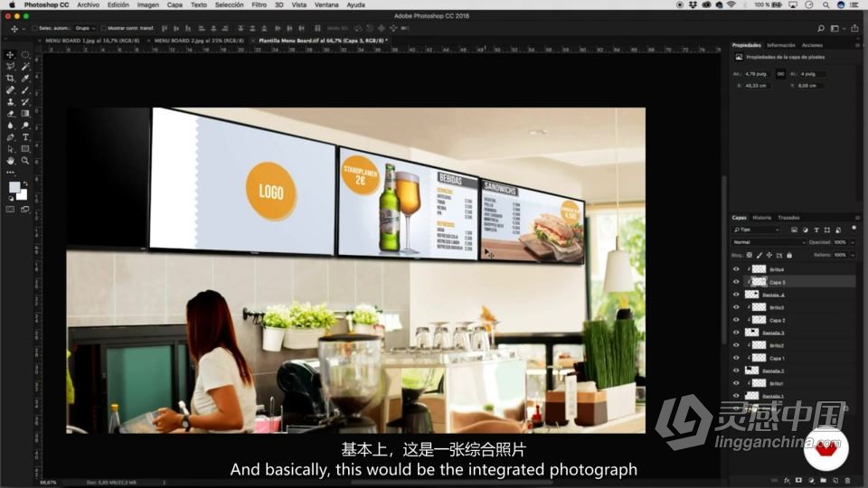Click the width field 4,79 pulg.
The width and height of the screenshot is (868, 488).
[x=757, y=73]
